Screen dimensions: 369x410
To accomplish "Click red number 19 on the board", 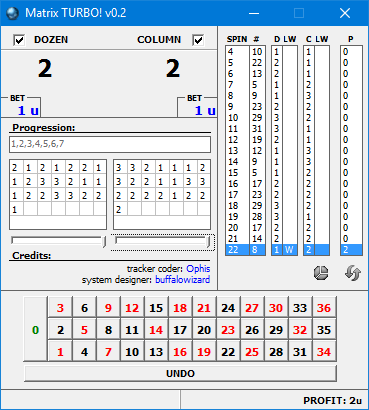I will point(204,352).
